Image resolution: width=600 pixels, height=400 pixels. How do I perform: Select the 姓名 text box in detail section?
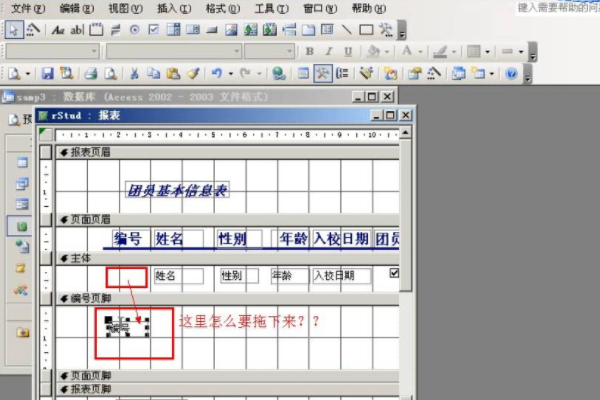[x=177, y=275]
